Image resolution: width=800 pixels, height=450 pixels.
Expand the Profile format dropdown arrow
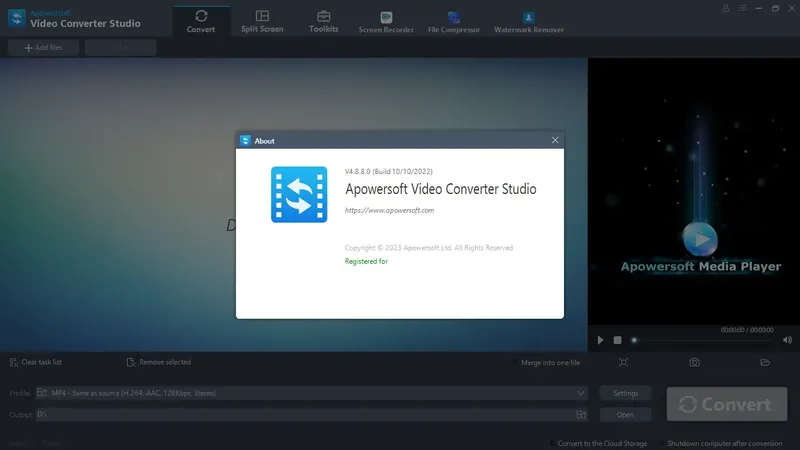click(x=581, y=393)
